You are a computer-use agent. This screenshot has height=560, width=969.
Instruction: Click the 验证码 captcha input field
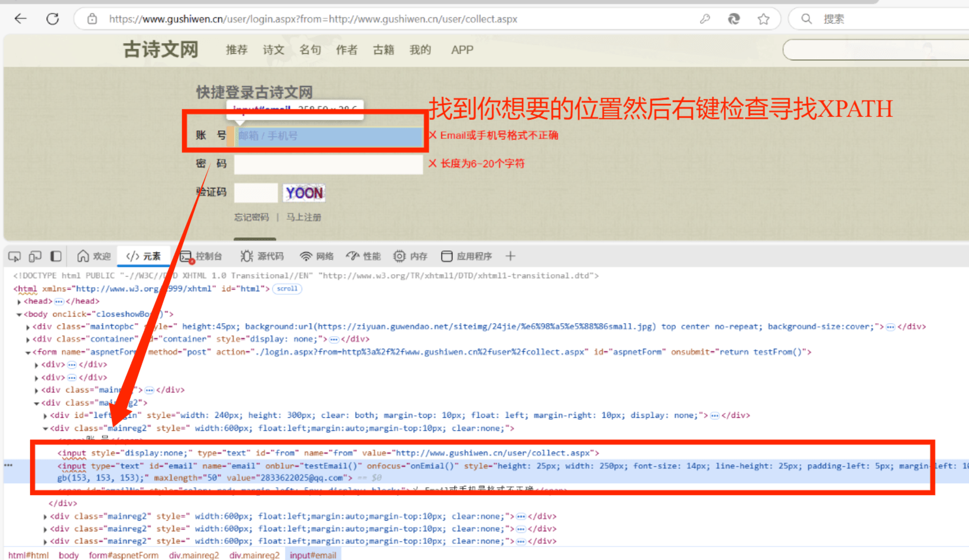tap(256, 193)
